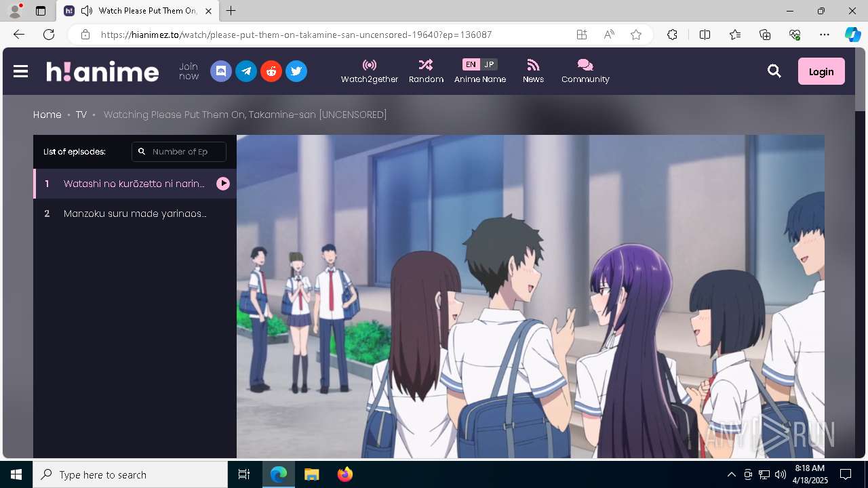Open the notifications center
The image size is (868, 488).
point(846,474)
